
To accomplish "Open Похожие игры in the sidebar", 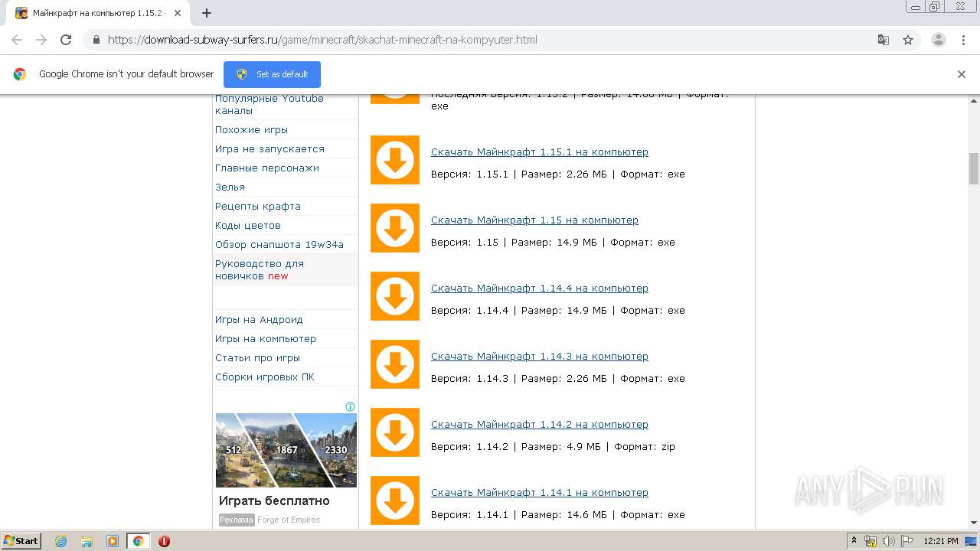I will point(251,129).
